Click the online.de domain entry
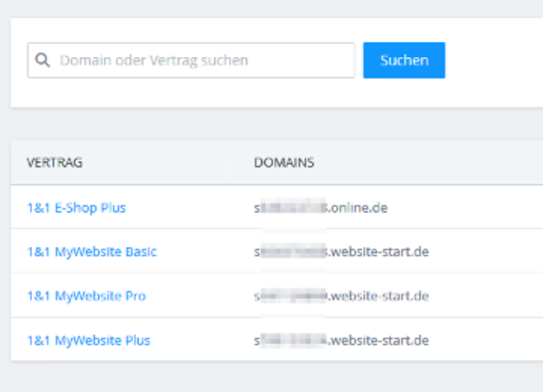The width and height of the screenshot is (543, 392). click(321, 208)
